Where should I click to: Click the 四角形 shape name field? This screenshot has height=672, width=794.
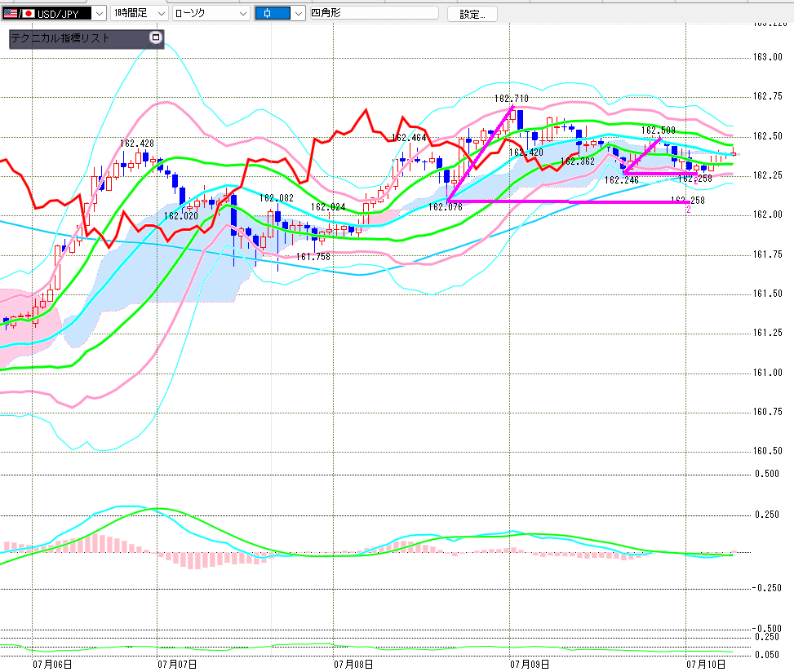point(373,13)
